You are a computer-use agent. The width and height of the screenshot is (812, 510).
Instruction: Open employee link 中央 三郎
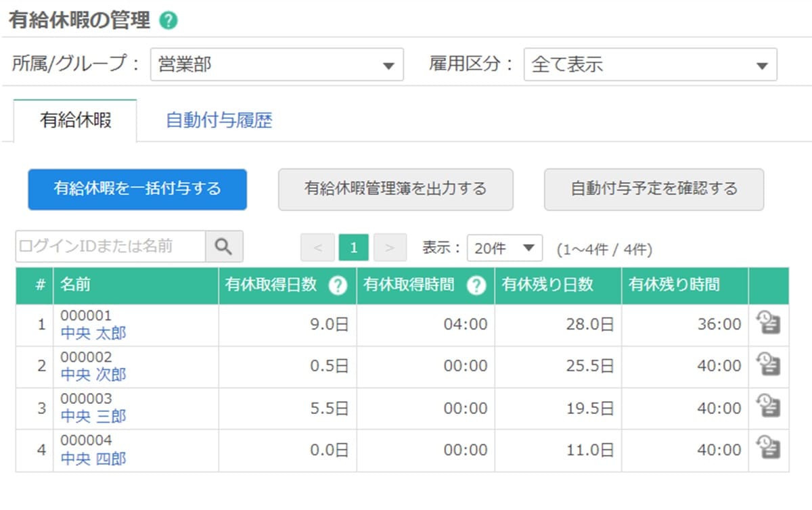[x=93, y=417]
